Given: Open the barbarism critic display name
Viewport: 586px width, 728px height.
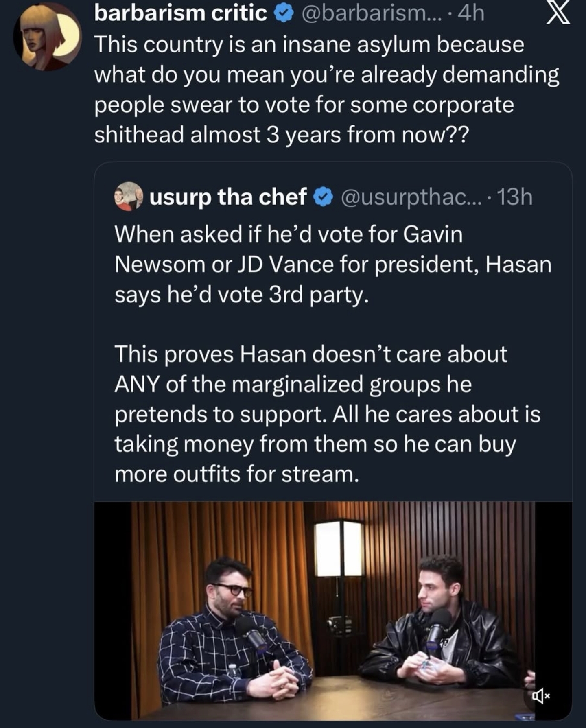Looking at the screenshot, I should pos(181,13).
